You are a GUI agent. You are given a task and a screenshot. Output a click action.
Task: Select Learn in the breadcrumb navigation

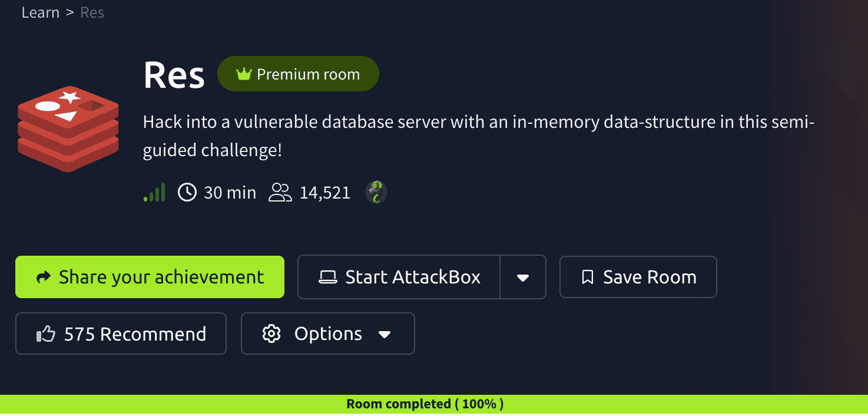[x=41, y=12]
